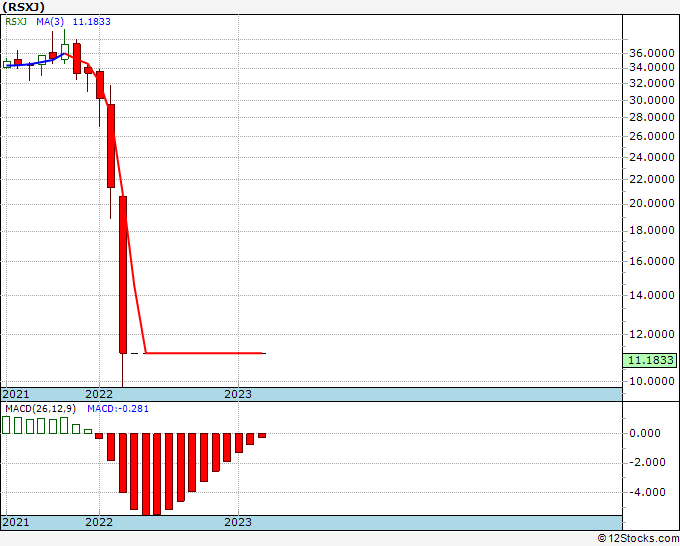This screenshot has height=546, width=680.
Task: Click the 2021 label on MACD timeline
Action: click(16, 522)
